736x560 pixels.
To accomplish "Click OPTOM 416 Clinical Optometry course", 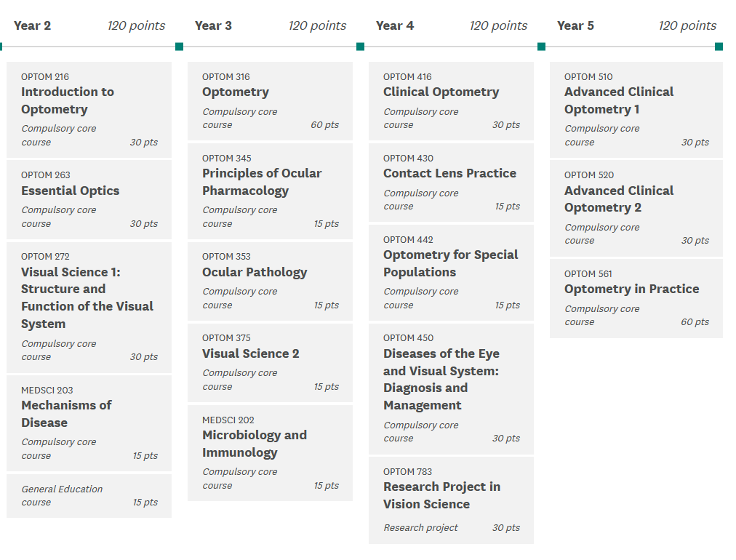I will point(451,100).
